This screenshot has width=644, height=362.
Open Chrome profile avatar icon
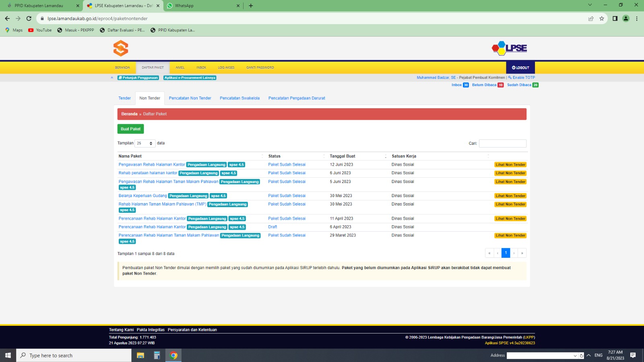tap(625, 19)
